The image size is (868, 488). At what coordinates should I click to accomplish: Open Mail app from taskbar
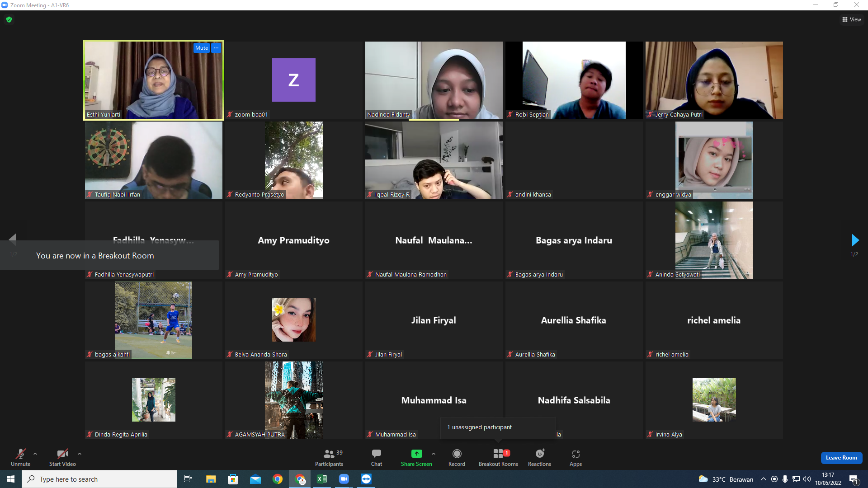(x=255, y=479)
